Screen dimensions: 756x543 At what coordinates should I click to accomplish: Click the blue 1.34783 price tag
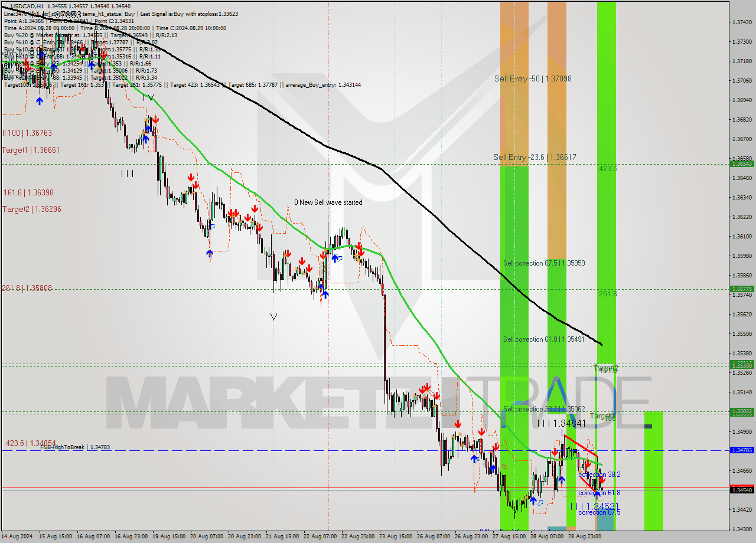pyautogui.click(x=742, y=450)
